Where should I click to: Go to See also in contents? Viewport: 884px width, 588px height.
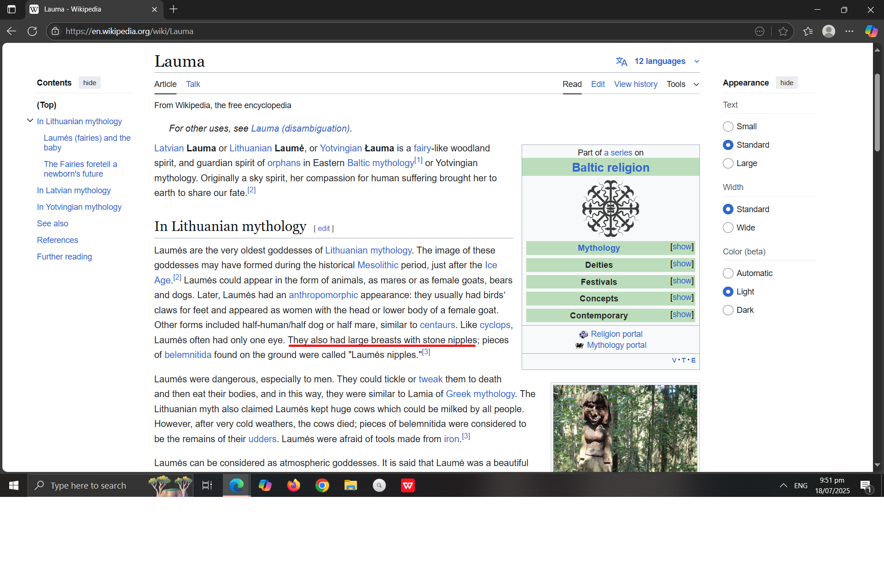point(52,224)
